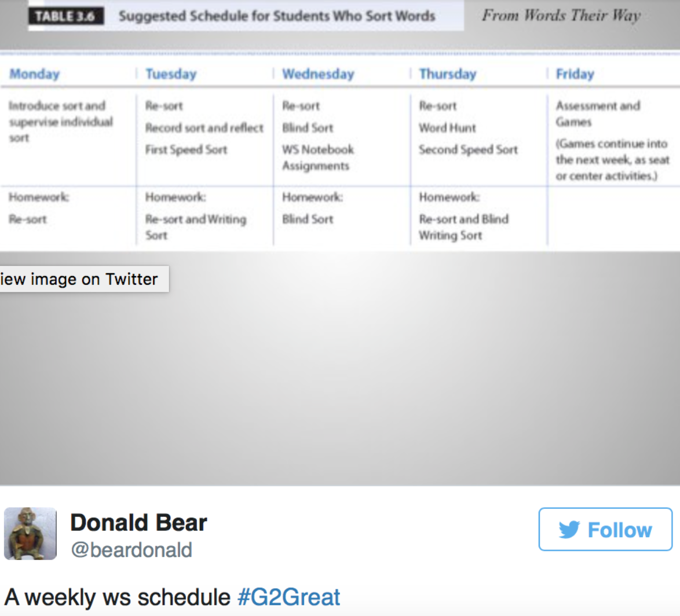Open Donald Bear's profile avatar

(x=30, y=534)
